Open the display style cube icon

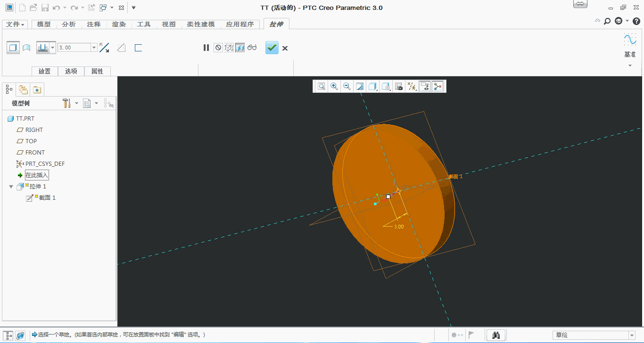click(x=373, y=86)
